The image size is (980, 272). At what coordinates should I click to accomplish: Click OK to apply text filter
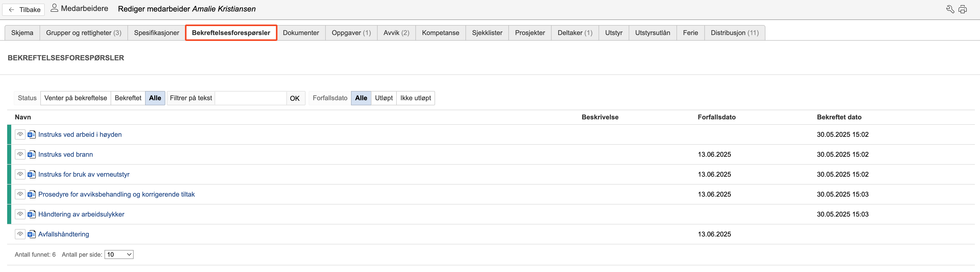coord(295,98)
